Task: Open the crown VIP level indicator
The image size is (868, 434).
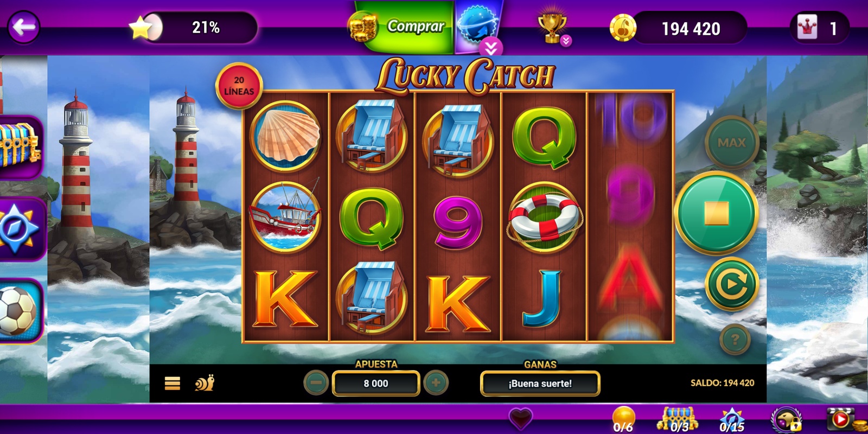Action: tap(819, 28)
